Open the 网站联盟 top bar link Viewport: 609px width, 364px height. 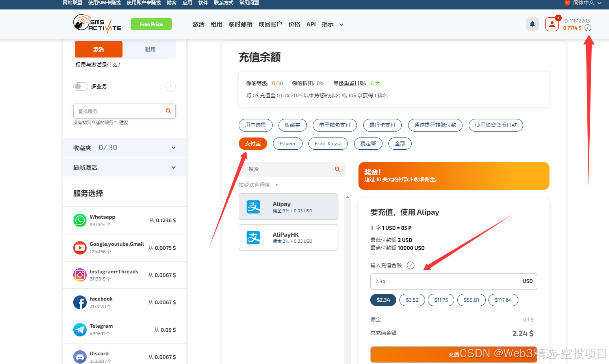(72, 3)
